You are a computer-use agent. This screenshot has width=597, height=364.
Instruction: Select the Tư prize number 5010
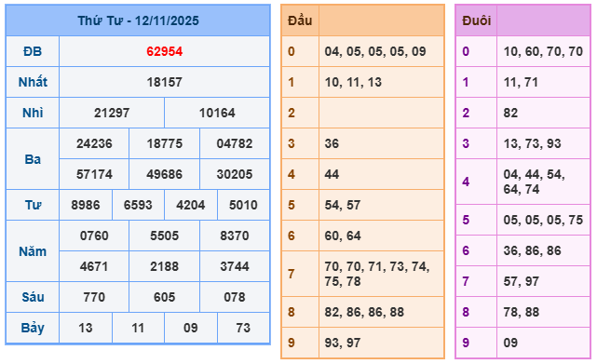243,205
